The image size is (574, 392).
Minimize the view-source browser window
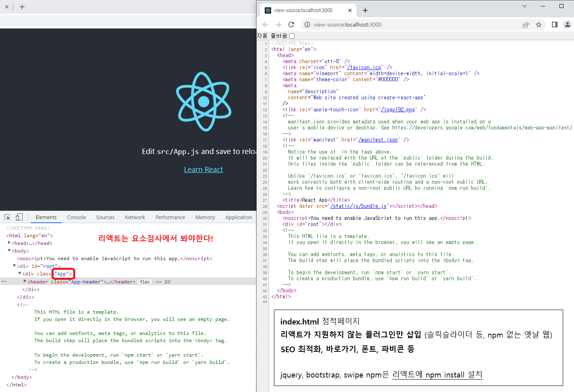point(543,6)
